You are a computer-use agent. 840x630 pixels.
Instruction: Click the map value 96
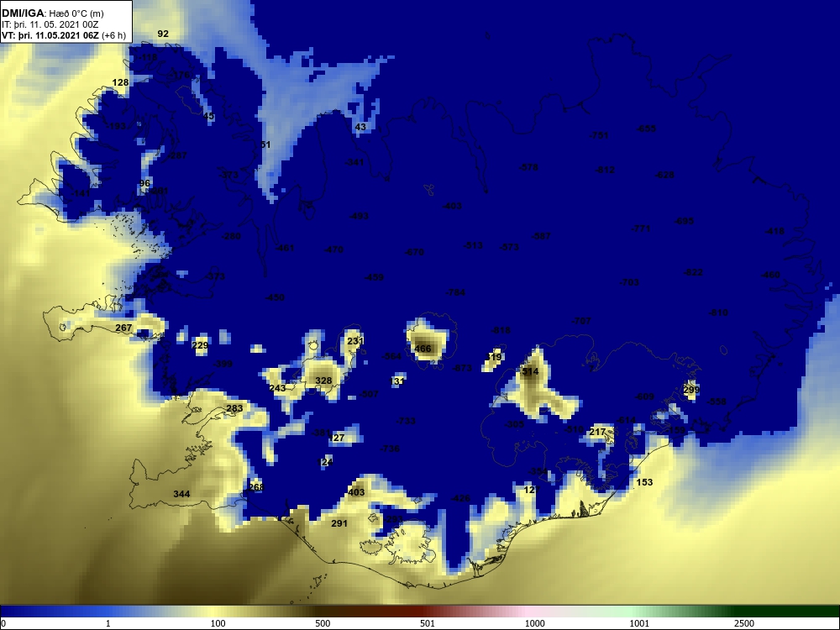(x=144, y=183)
